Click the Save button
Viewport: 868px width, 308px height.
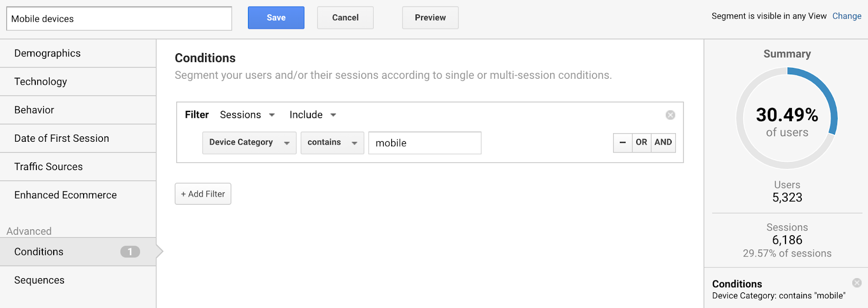click(276, 18)
